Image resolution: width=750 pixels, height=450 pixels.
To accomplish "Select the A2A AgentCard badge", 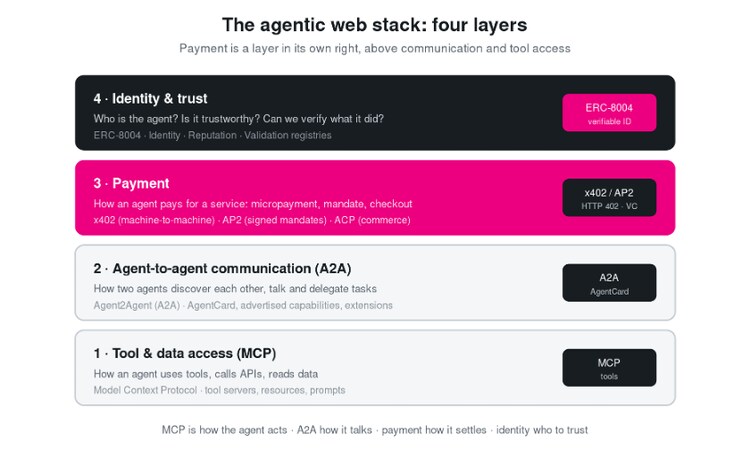I will point(609,283).
